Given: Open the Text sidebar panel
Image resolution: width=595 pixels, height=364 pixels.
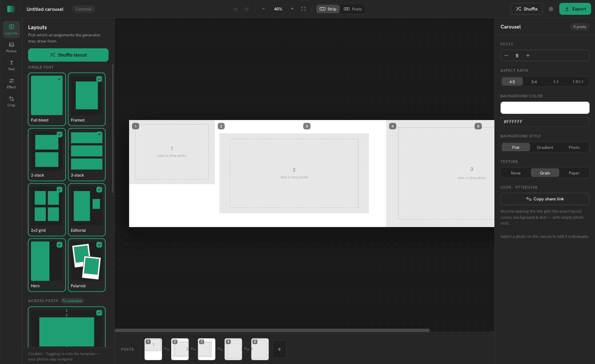Looking at the screenshot, I should [x=11, y=65].
